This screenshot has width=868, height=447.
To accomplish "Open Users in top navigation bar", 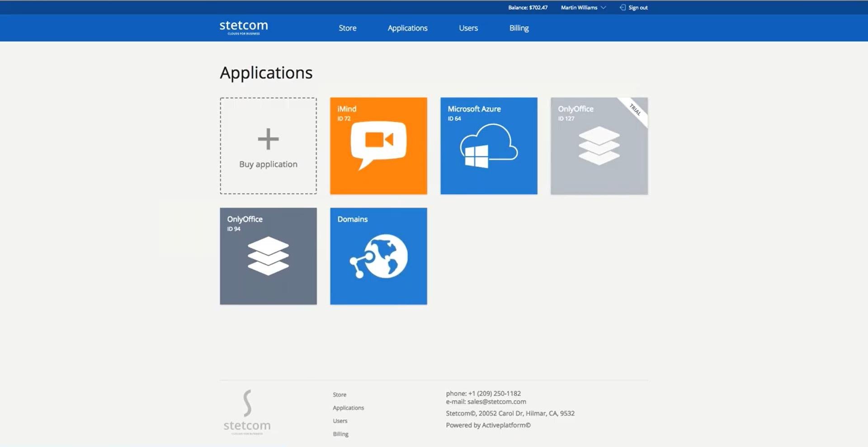I will click(x=468, y=28).
